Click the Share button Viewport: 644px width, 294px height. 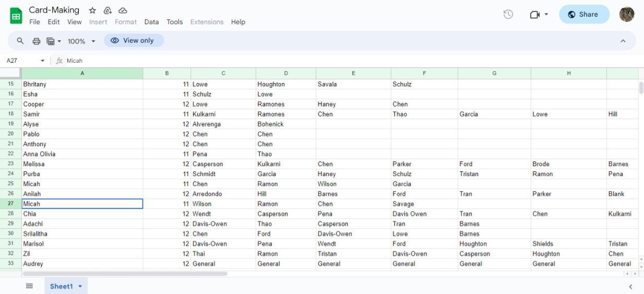584,15
